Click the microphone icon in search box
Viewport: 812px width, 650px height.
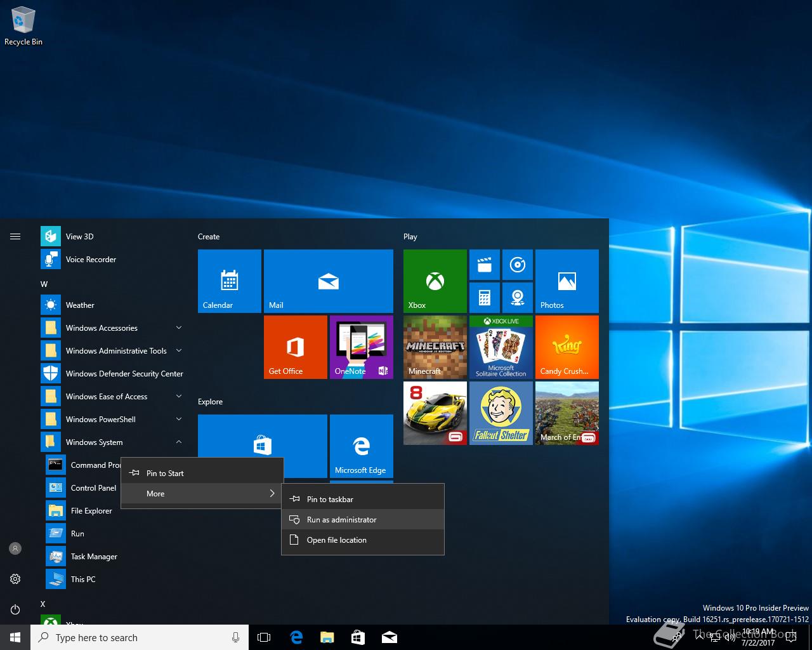(236, 637)
